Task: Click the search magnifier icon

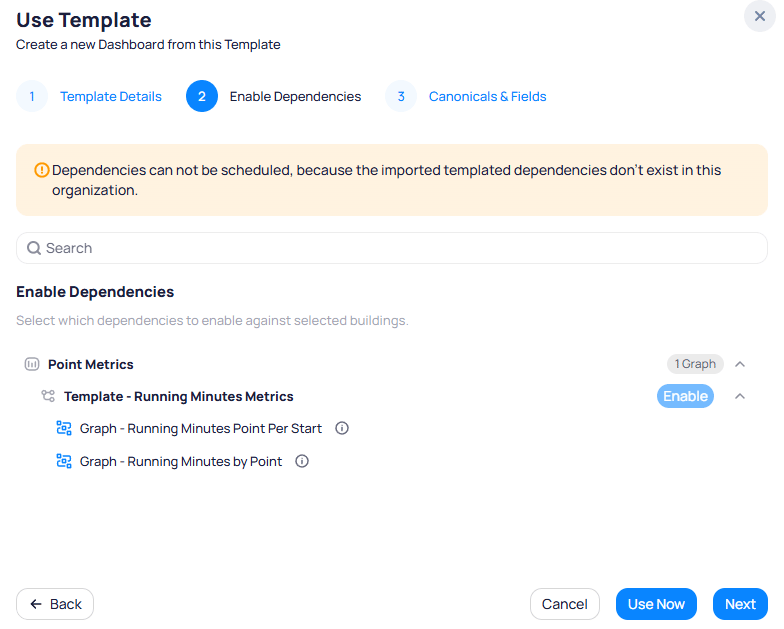Action: pos(34,248)
